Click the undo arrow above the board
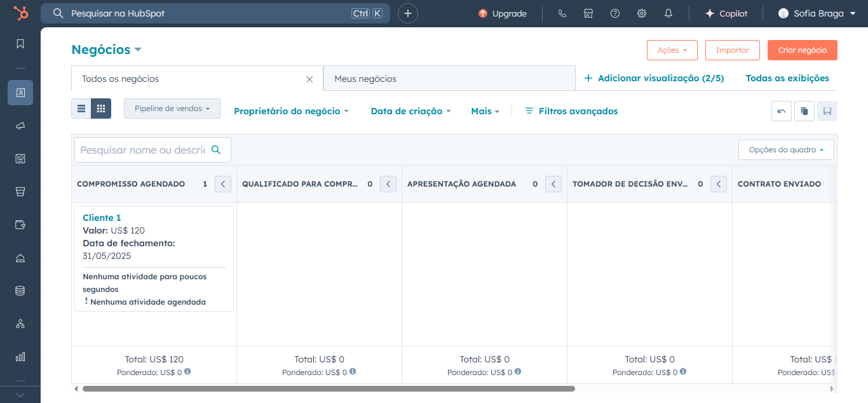Viewport: 868px width, 403px height. pyautogui.click(x=781, y=110)
